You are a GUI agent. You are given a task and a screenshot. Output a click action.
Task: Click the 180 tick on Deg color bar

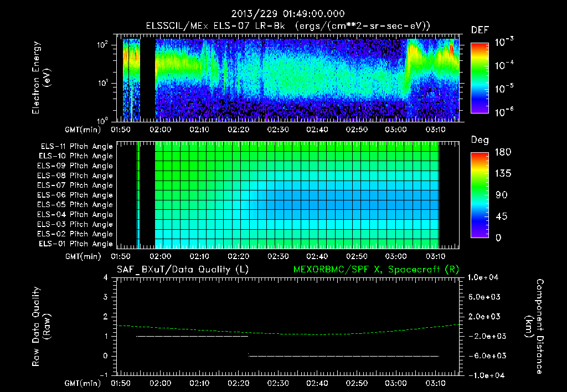pyautogui.click(x=503, y=152)
